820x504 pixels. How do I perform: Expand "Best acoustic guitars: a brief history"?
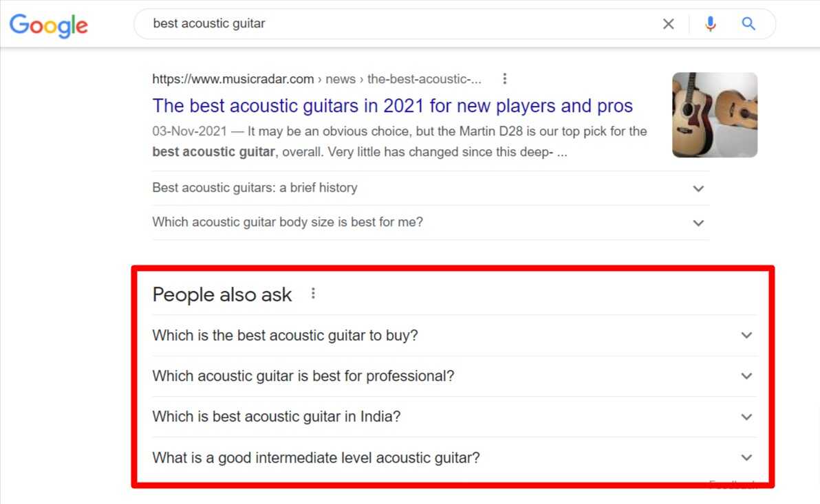(x=255, y=188)
